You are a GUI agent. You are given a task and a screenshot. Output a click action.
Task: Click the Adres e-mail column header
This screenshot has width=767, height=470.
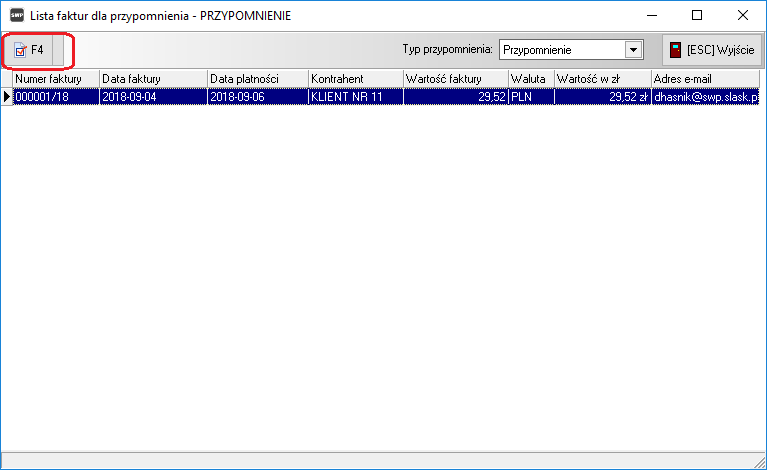click(x=706, y=79)
